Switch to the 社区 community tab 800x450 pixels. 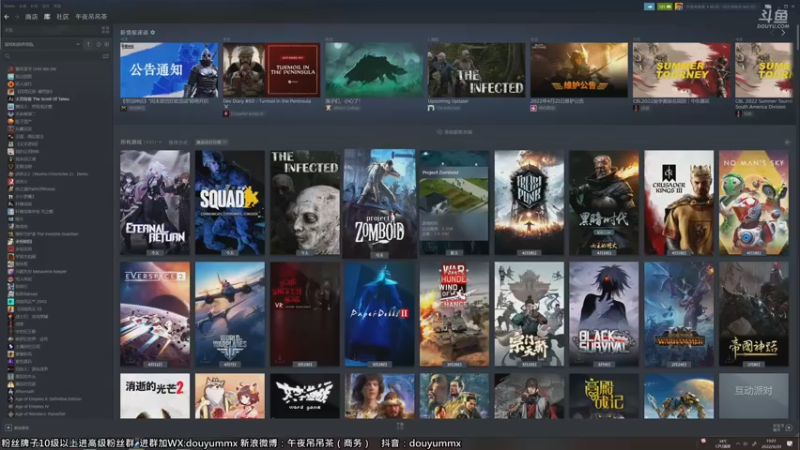63,17
